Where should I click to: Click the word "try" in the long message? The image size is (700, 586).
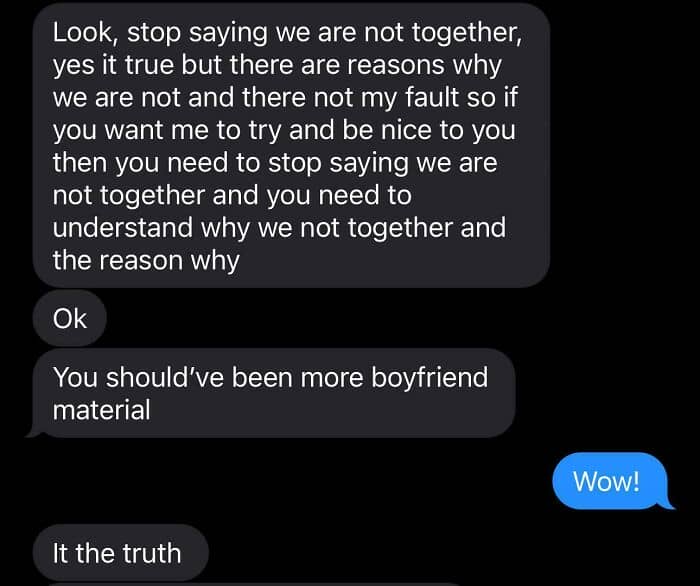265,131
